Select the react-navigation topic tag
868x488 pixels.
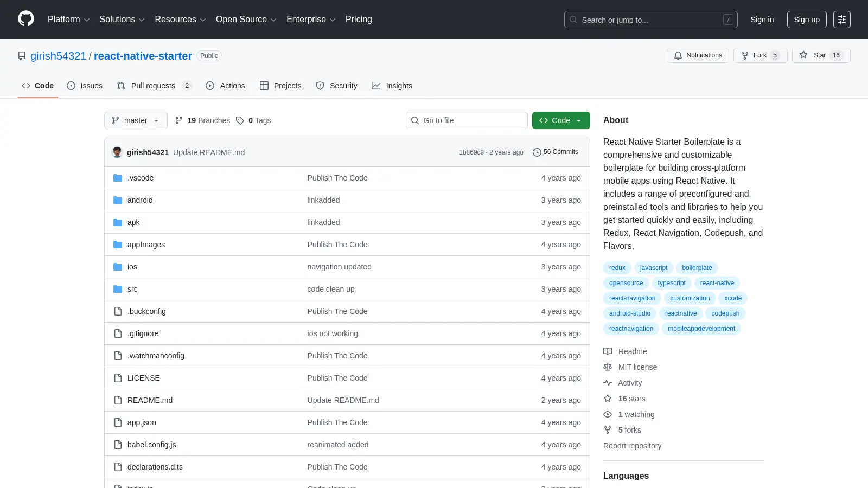click(633, 298)
